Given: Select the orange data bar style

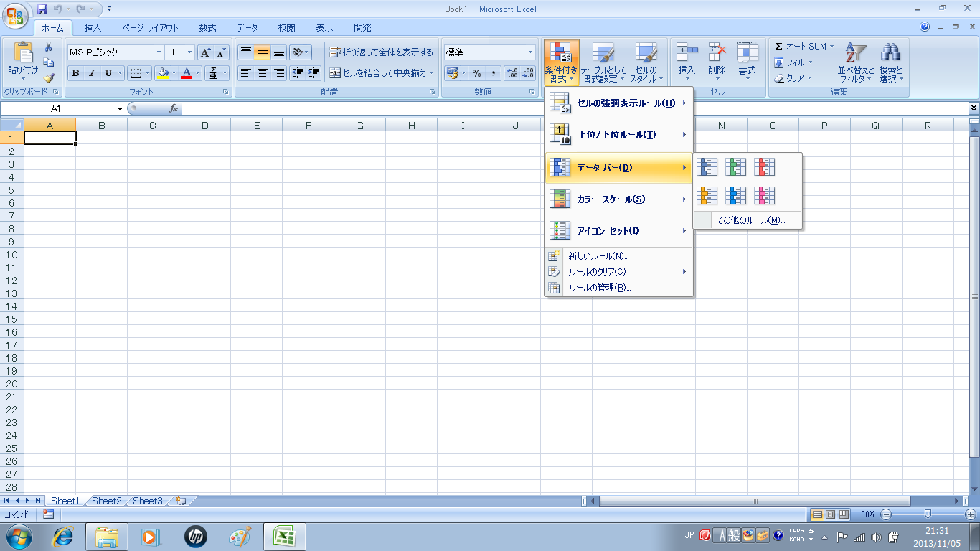Looking at the screenshot, I should 707,196.
